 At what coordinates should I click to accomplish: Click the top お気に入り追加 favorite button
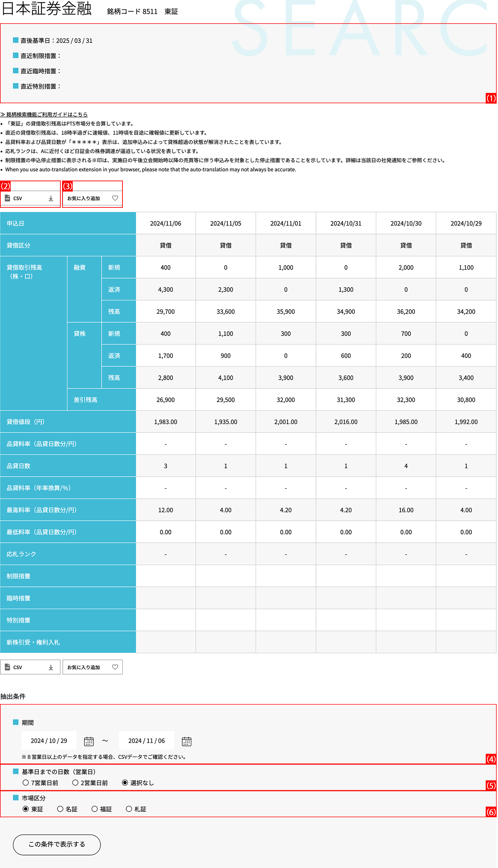[92, 198]
